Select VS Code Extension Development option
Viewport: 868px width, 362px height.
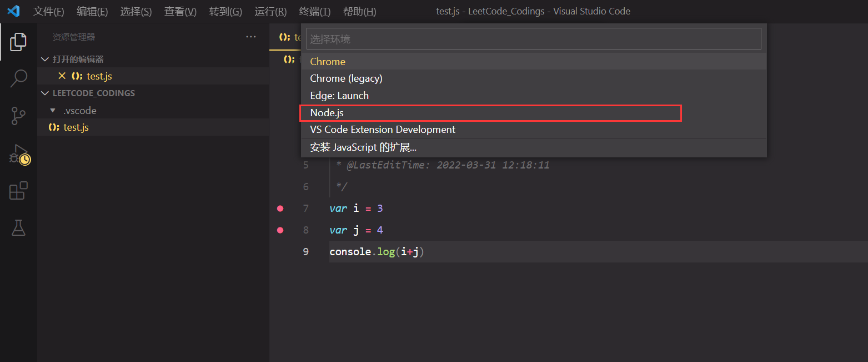click(534, 130)
